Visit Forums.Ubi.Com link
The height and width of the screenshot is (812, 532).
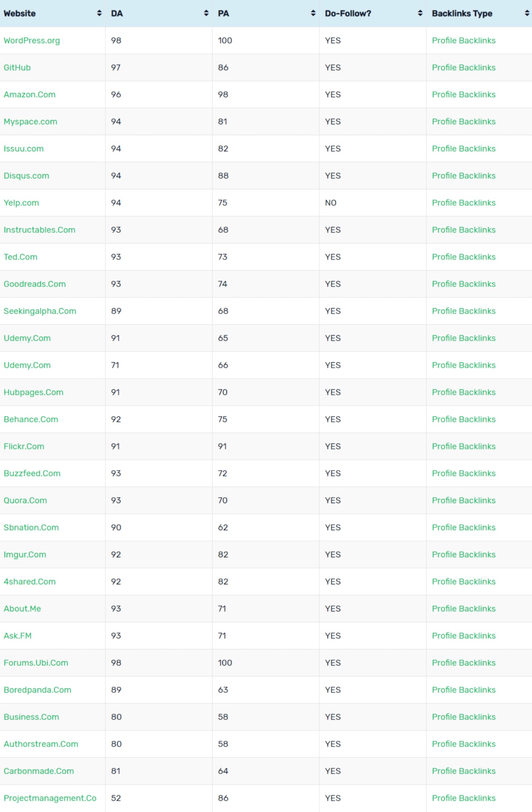coord(36,663)
